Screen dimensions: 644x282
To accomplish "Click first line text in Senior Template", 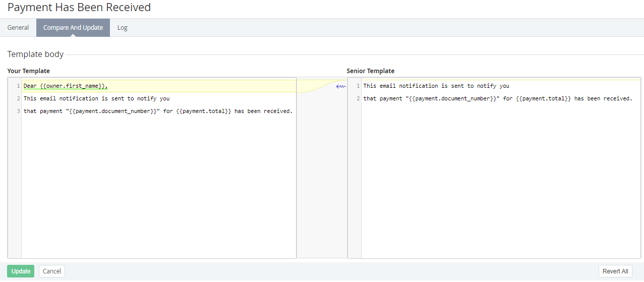I will pos(436,86).
